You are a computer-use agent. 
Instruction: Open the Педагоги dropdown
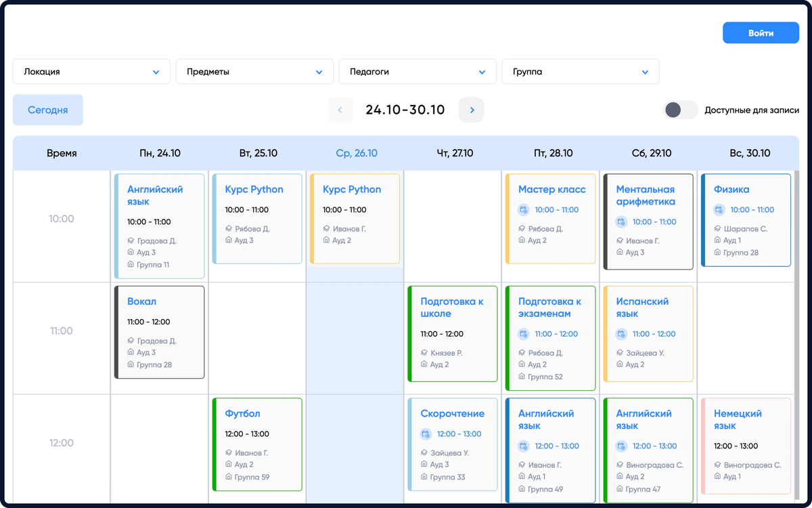[x=418, y=71]
